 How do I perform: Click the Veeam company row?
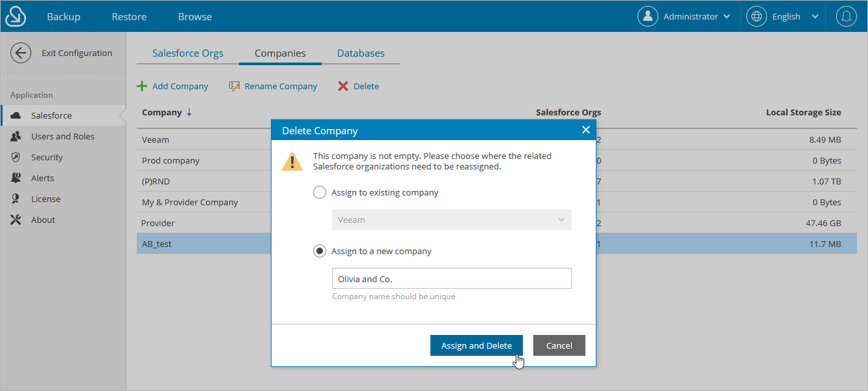pos(496,139)
